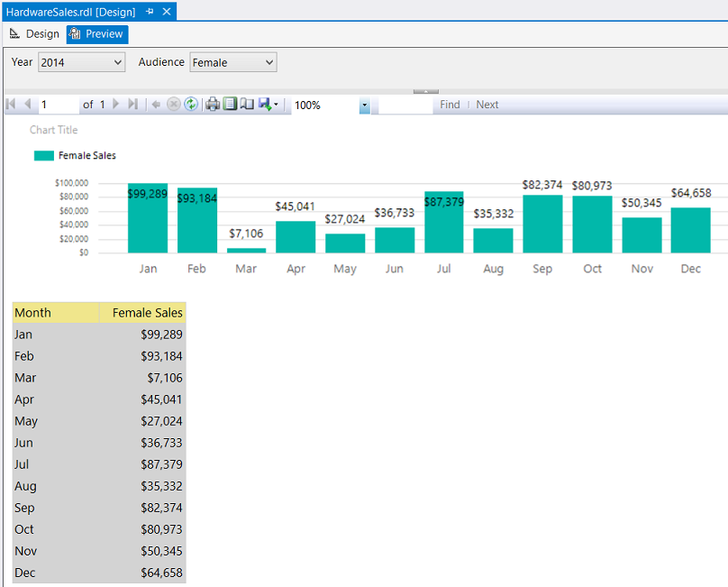Click the current page number field
Screen dimensions: 728x587
click(x=59, y=105)
